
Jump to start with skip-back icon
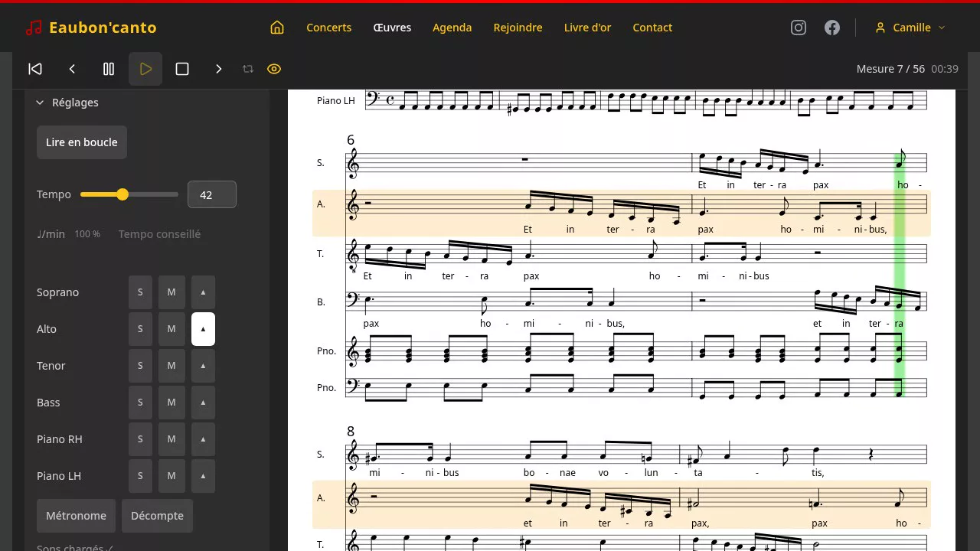tap(35, 69)
